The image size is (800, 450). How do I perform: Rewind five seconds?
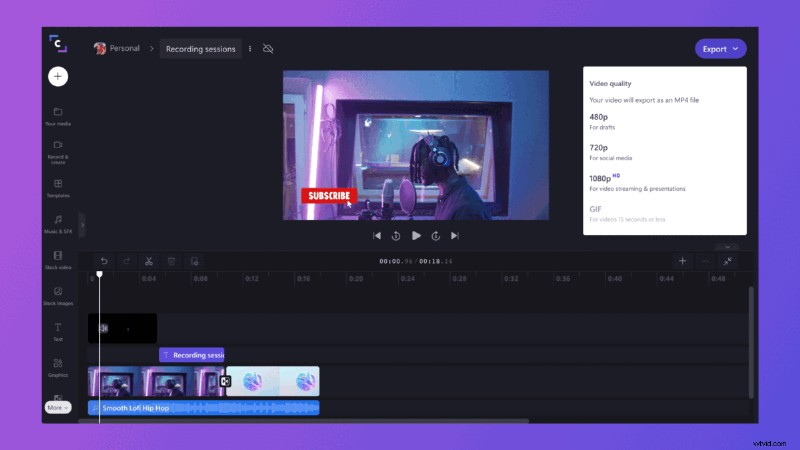pyautogui.click(x=396, y=236)
